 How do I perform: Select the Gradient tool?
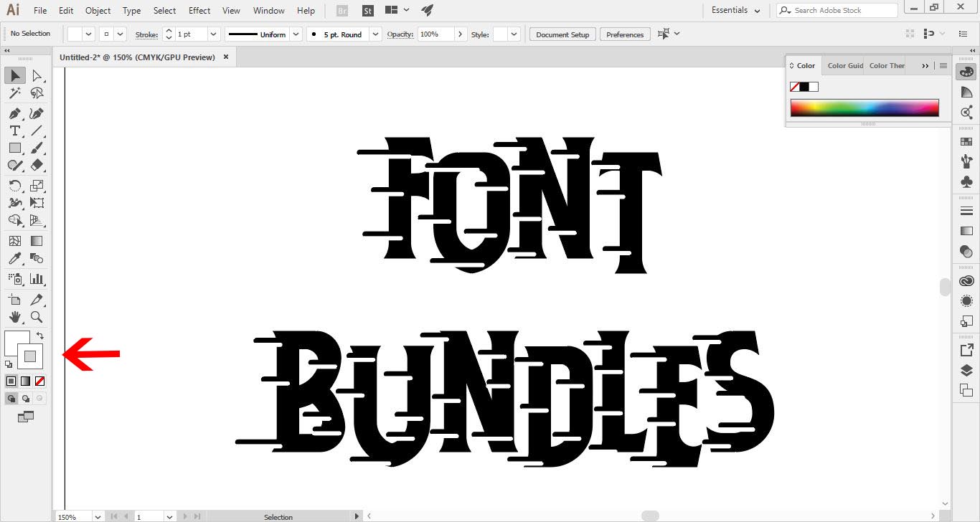coord(37,241)
